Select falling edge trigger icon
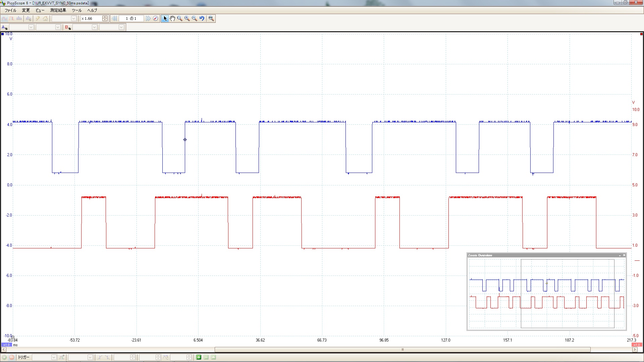The image size is (644, 362). point(107,357)
